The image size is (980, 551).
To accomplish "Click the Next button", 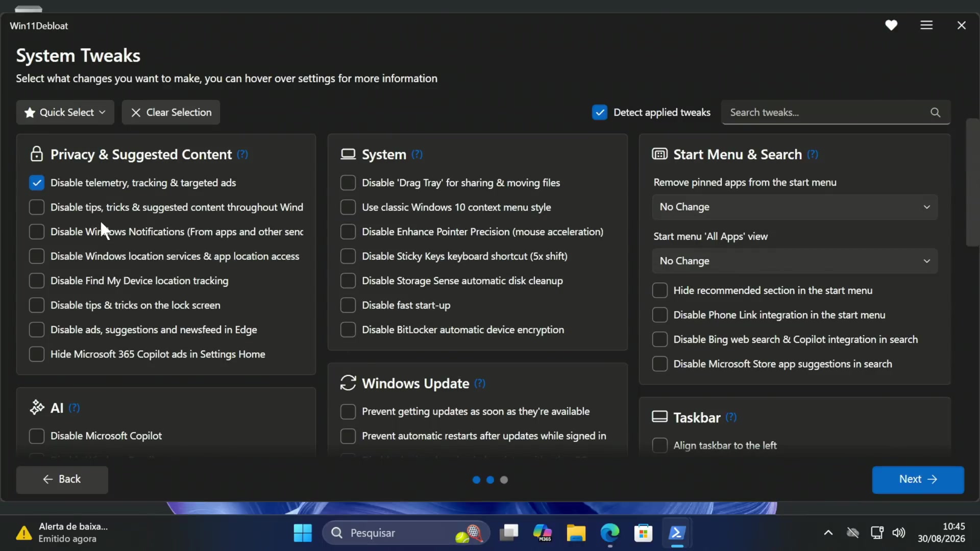I will 918,480.
